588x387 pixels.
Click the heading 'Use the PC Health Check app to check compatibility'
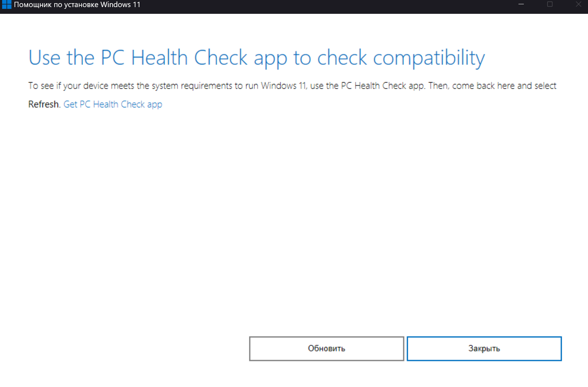click(257, 58)
